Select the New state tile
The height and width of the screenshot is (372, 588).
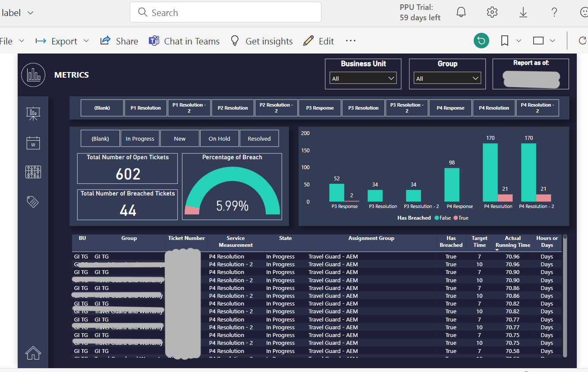click(179, 139)
